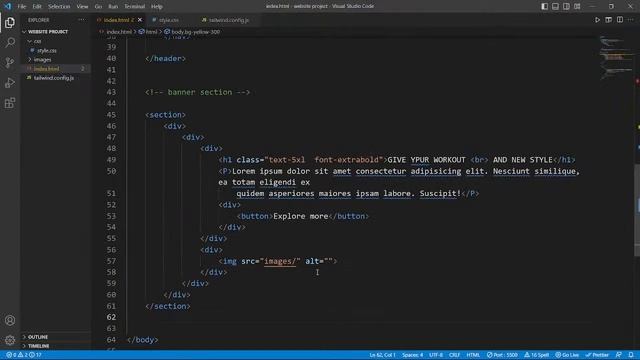Viewport: 640px width, 360px height.
Task: Open the Extensions view
Action: (10, 102)
